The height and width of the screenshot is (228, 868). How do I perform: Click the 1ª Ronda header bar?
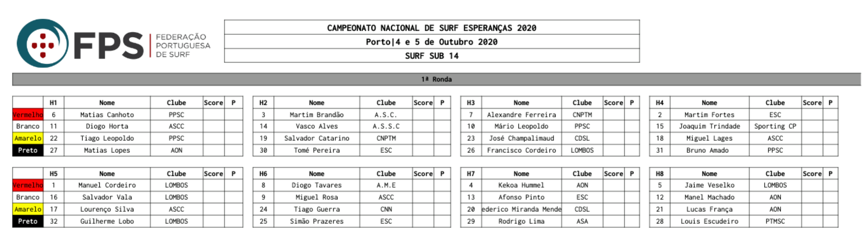click(436, 79)
